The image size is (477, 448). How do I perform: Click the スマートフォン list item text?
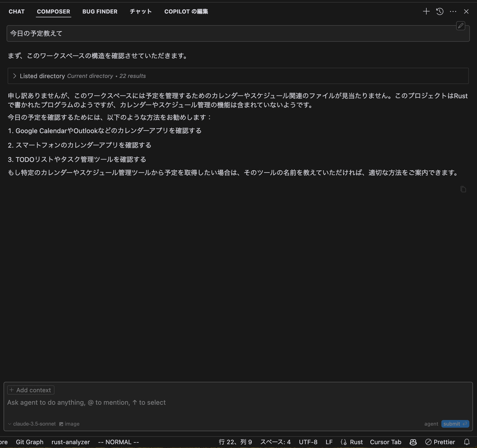[83, 145]
